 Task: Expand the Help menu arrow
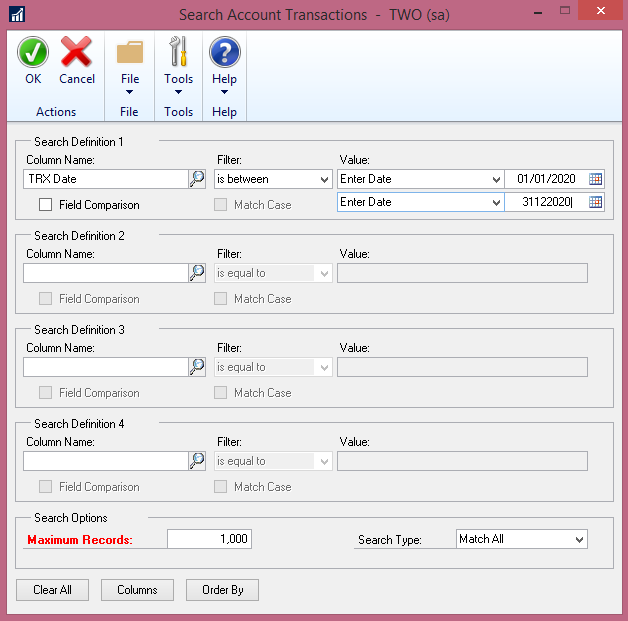pyautogui.click(x=224, y=92)
